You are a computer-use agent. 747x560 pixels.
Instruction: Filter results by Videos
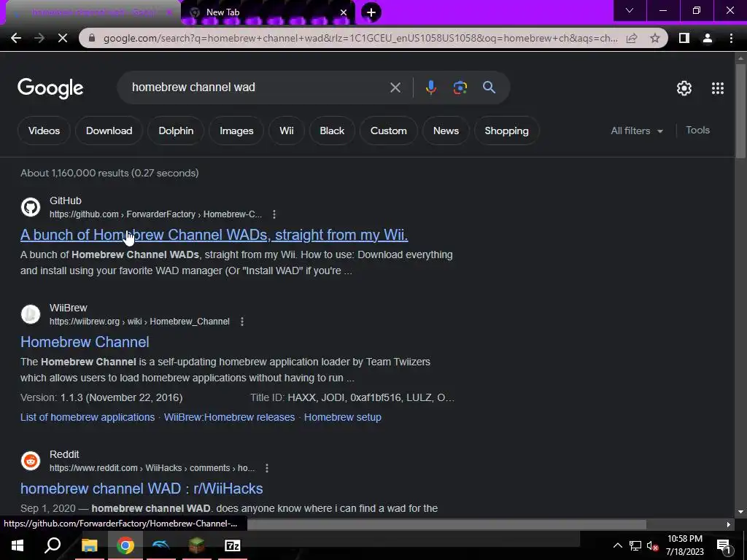pos(44,131)
